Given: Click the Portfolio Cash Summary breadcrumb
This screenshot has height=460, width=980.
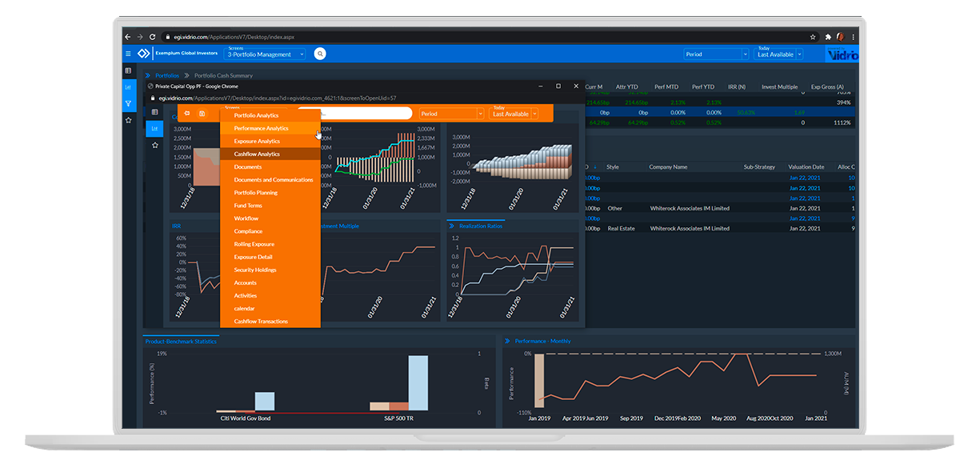Looking at the screenshot, I should 223,75.
